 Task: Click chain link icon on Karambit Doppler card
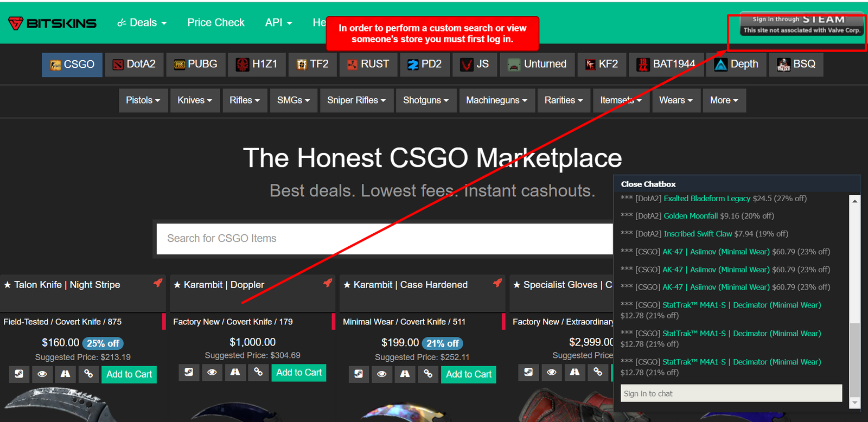[258, 372]
